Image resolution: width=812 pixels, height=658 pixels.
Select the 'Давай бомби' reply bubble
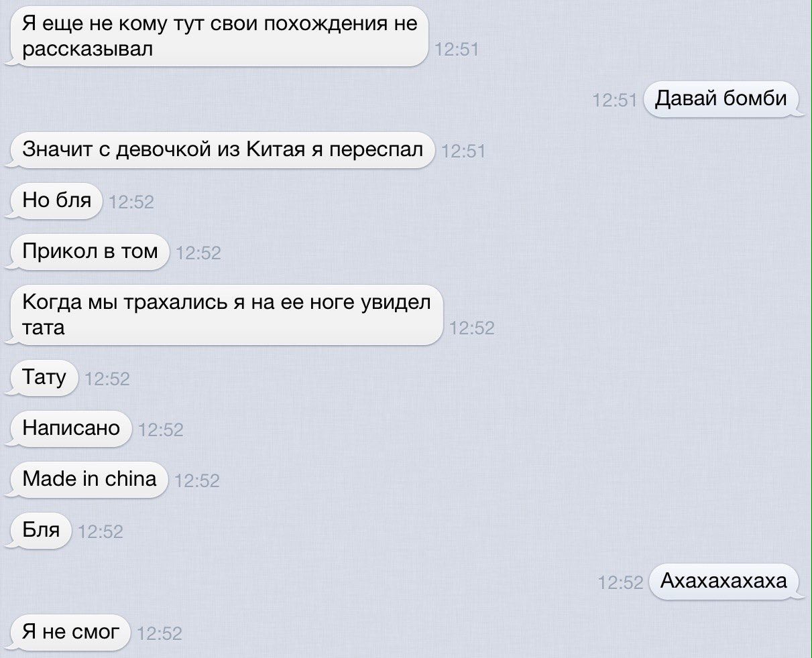(721, 99)
